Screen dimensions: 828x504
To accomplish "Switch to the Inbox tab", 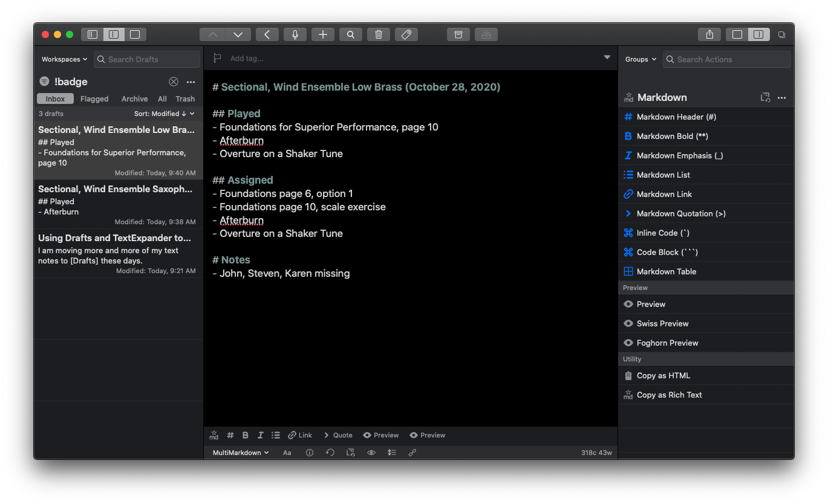I will coord(55,99).
